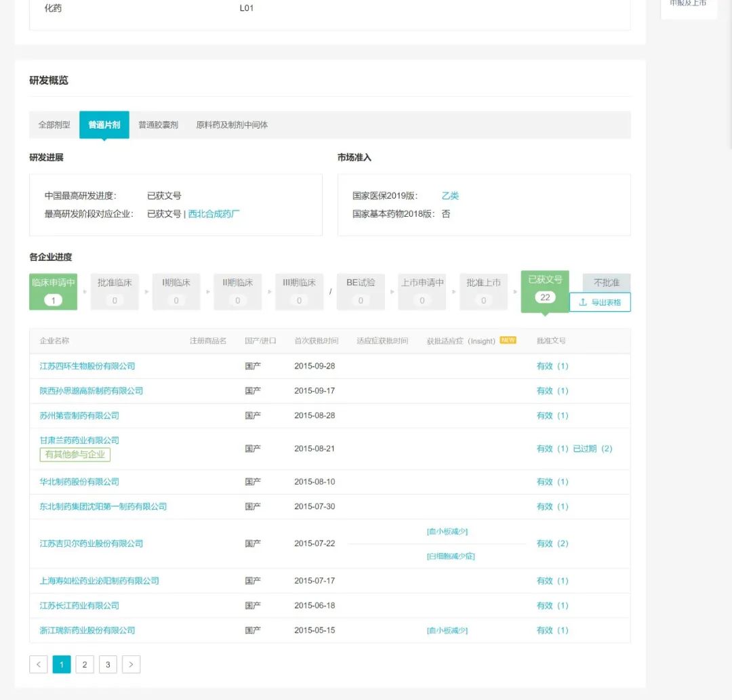Viewport: 732px width, 700px height.
Task: Go to page 2 in pagination
Action: point(85,664)
